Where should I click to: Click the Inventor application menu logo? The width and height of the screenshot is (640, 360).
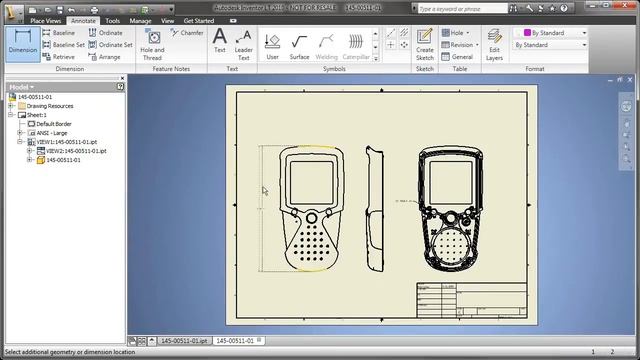pyautogui.click(x=15, y=12)
